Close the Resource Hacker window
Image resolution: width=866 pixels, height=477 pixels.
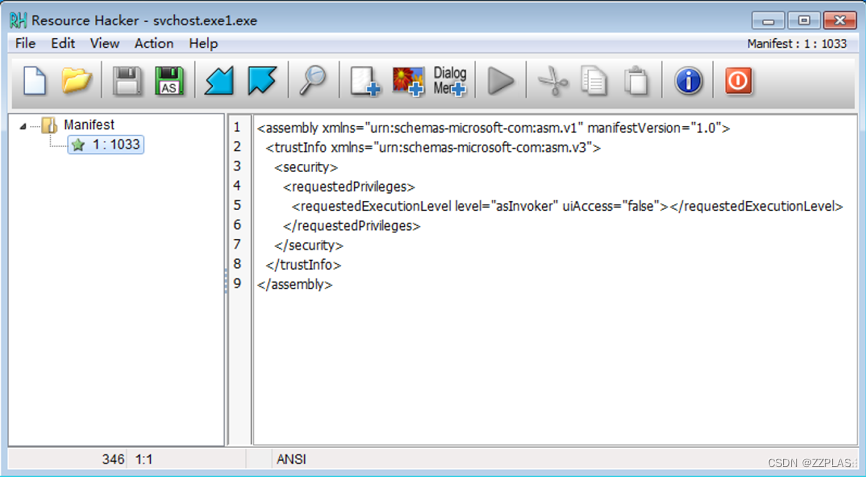click(840, 21)
